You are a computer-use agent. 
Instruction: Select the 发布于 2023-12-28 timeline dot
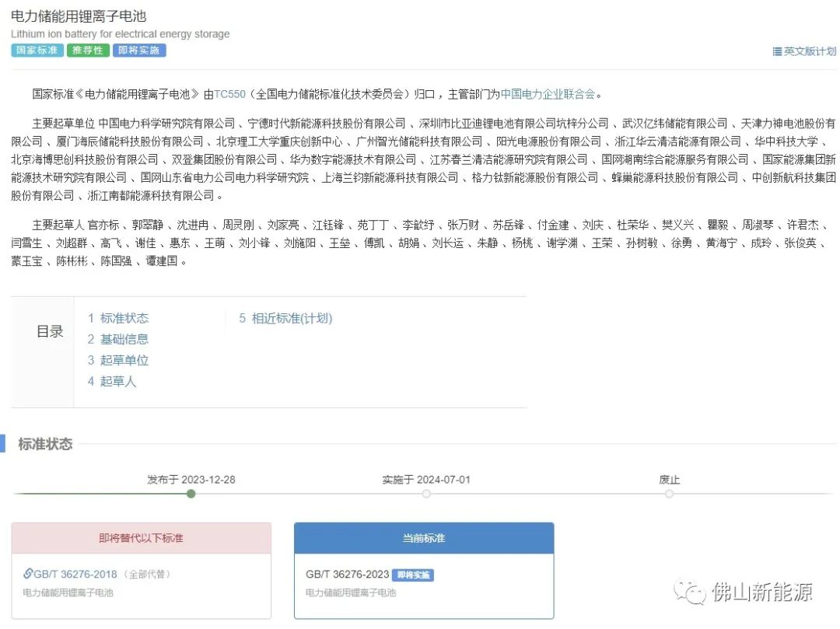[x=191, y=494]
